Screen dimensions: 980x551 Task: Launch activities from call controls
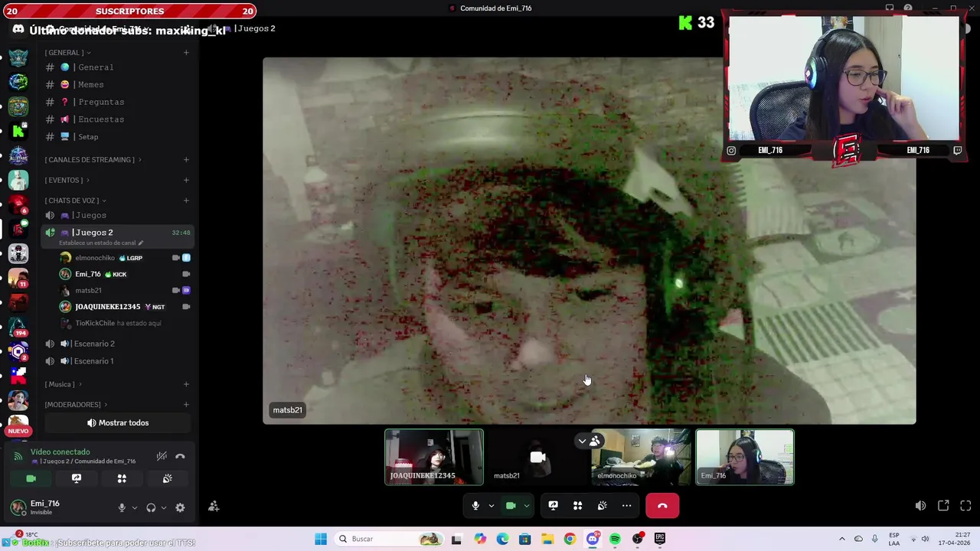(577, 506)
